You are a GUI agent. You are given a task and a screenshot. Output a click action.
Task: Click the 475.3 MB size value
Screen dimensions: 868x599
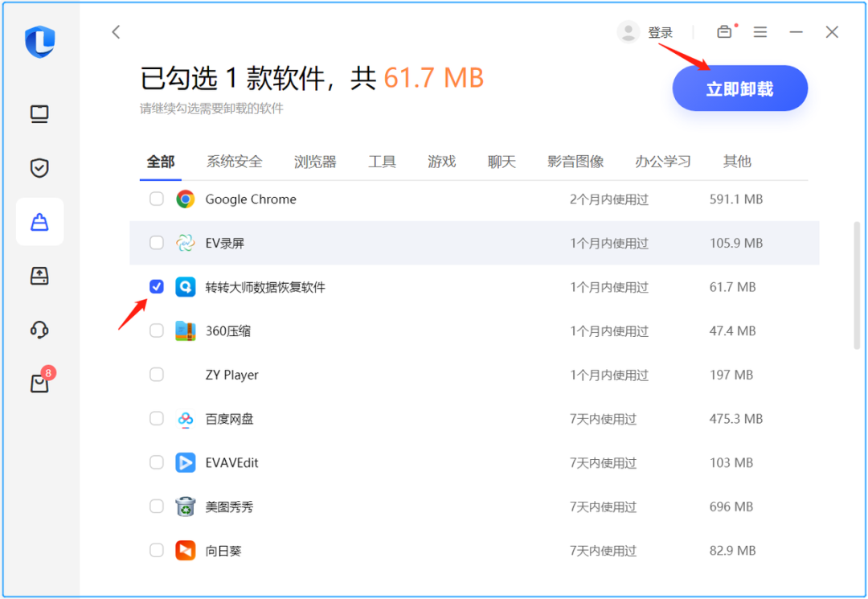coord(736,419)
